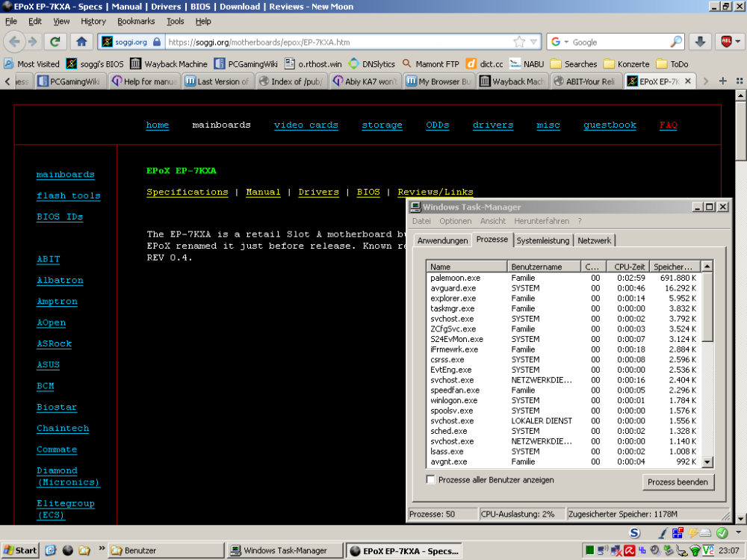Screen dimensions: 747x560
Task: Open a new browser tab with plus
Action: click(x=722, y=81)
